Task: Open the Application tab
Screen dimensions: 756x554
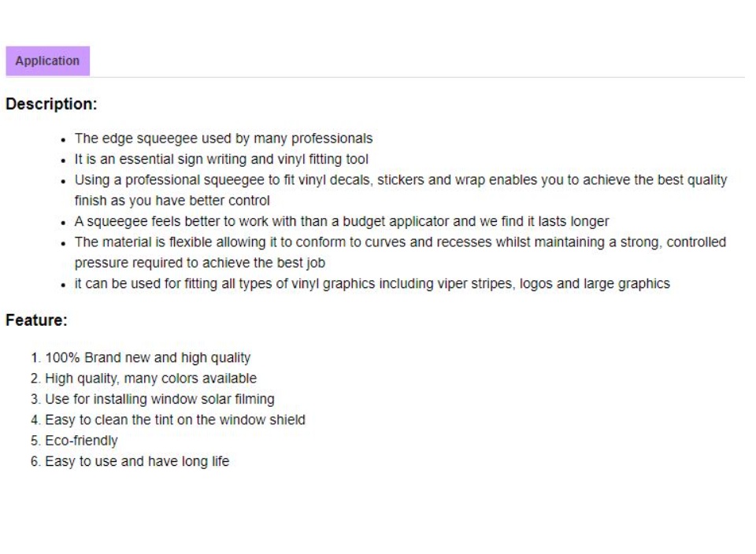Action: tap(48, 61)
